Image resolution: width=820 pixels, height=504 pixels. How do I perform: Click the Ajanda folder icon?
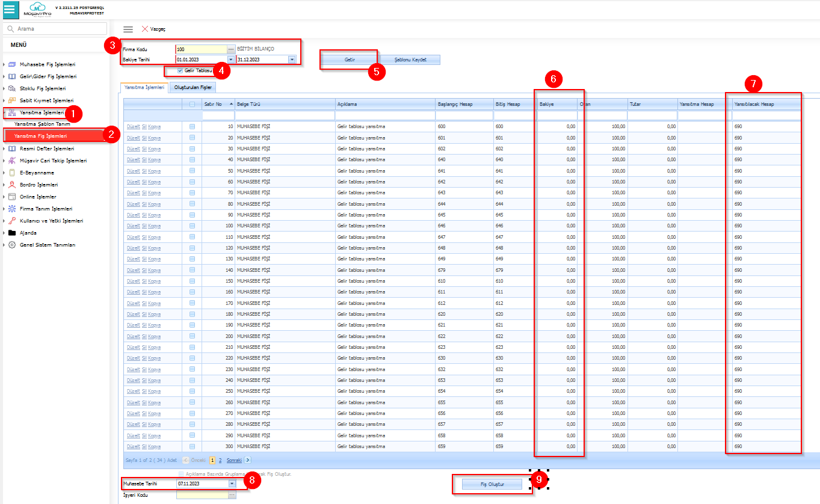pyautogui.click(x=11, y=233)
